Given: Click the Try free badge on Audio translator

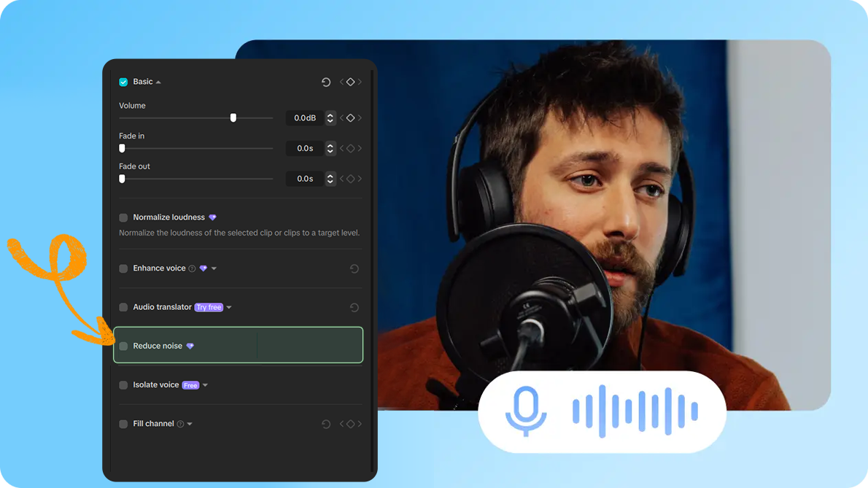Looking at the screenshot, I should (209, 307).
